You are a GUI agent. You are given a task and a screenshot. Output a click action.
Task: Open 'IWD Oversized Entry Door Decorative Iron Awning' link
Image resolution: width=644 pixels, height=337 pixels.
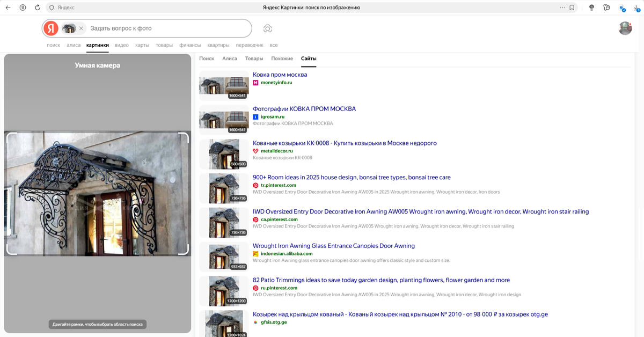[x=421, y=212]
